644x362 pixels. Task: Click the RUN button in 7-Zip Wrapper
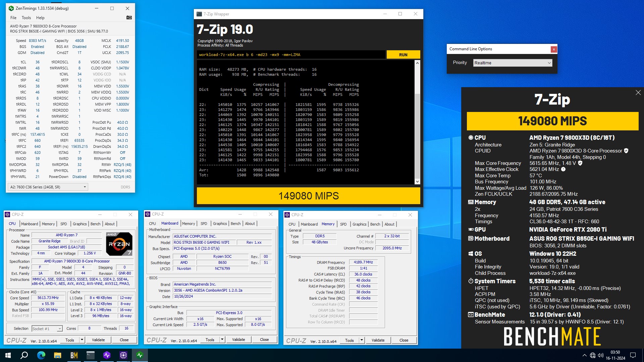(403, 55)
